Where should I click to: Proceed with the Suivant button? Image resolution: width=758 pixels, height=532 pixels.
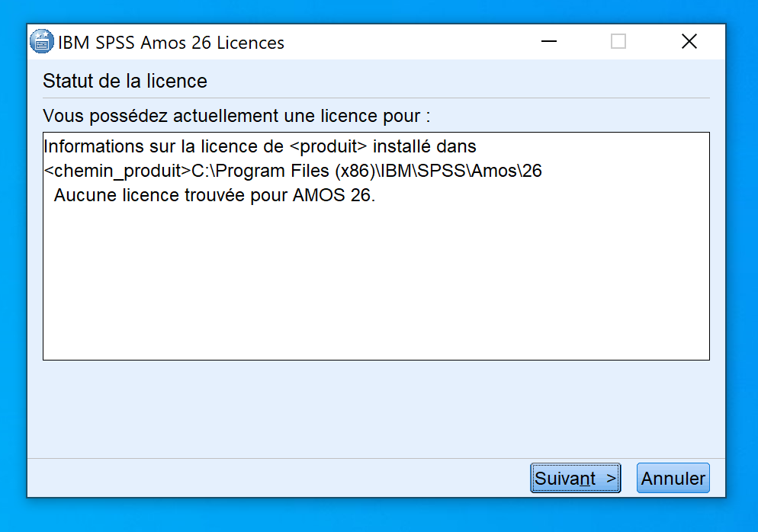[575, 479]
